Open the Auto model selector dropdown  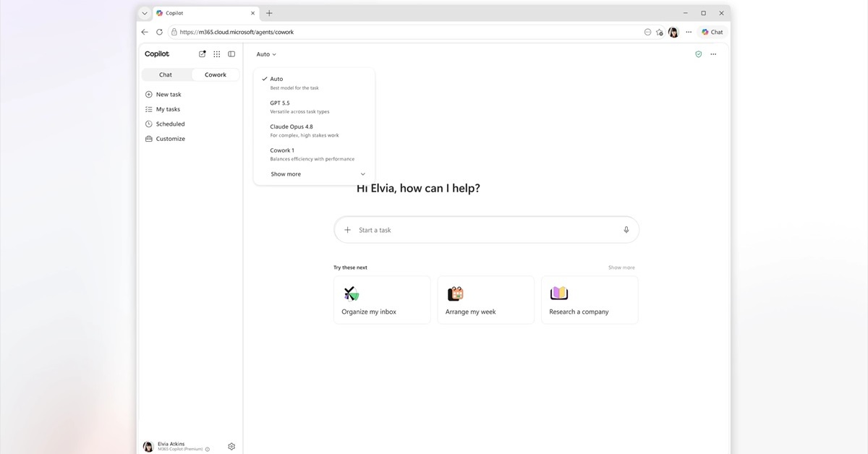point(266,54)
